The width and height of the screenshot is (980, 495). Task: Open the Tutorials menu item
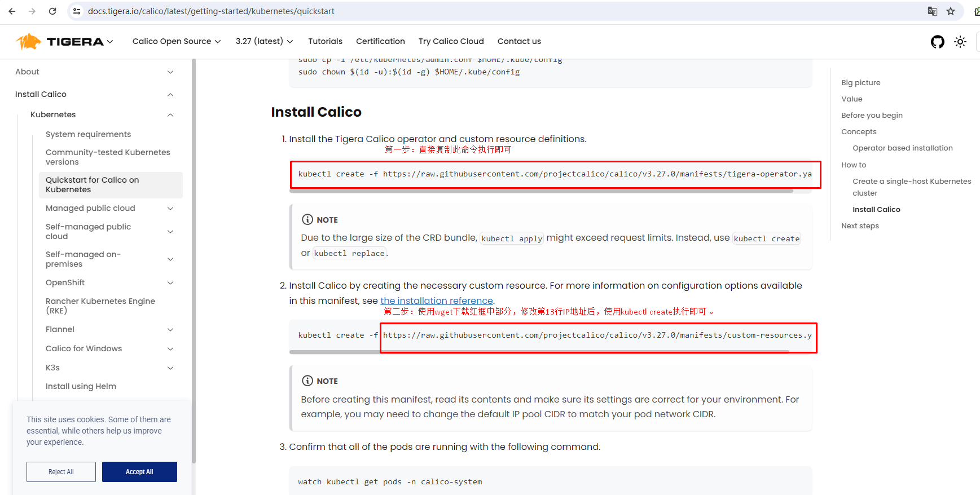pyautogui.click(x=325, y=41)
